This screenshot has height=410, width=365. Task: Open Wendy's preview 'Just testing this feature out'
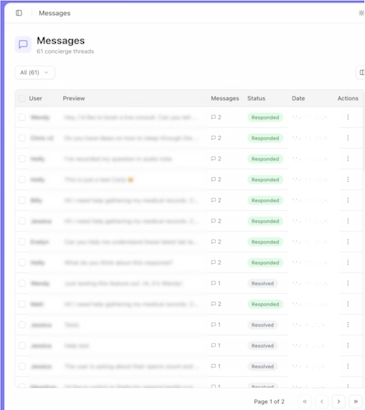pyautogui.click(x=123, y=283)
